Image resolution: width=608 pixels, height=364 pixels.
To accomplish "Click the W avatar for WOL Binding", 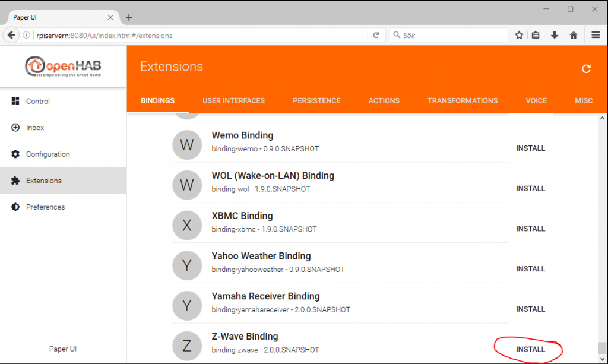I will pyautogui.click(x=187, y=185).
